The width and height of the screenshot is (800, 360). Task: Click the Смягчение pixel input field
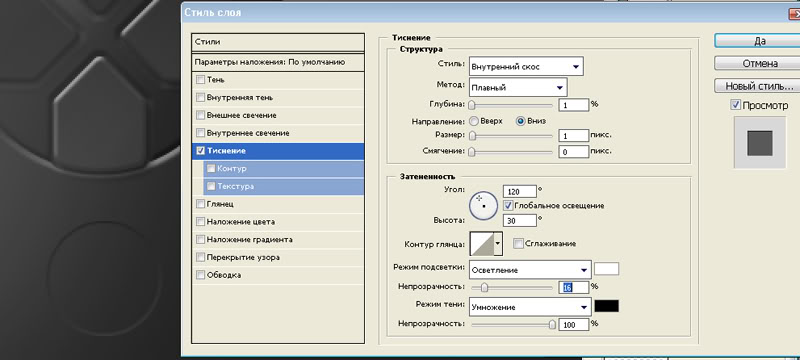[x=573, y=151]
